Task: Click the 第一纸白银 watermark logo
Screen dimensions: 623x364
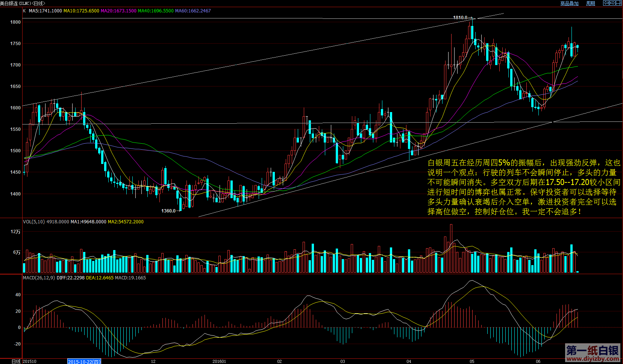Action: (x=593, y=353)
